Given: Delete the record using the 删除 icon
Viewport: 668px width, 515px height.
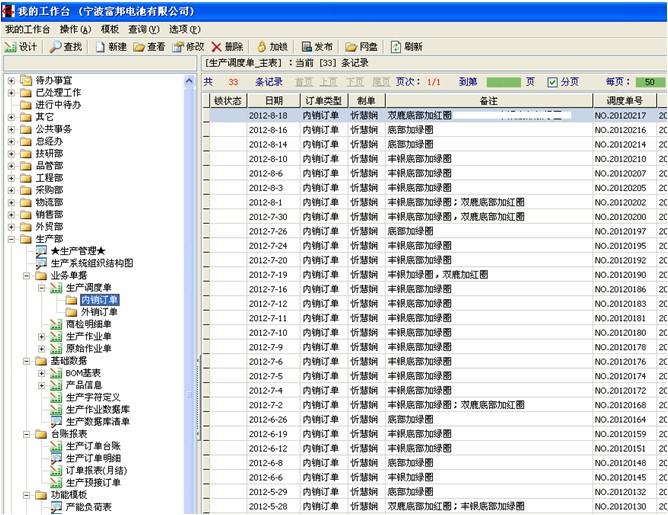Looking at the screenshot, I should tap(227, 47).
